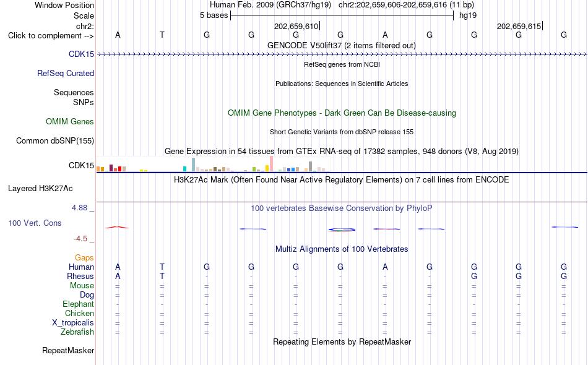Screen dimensions: 588x365
Task: Select the Elephant species label
Action: [78, 304]
